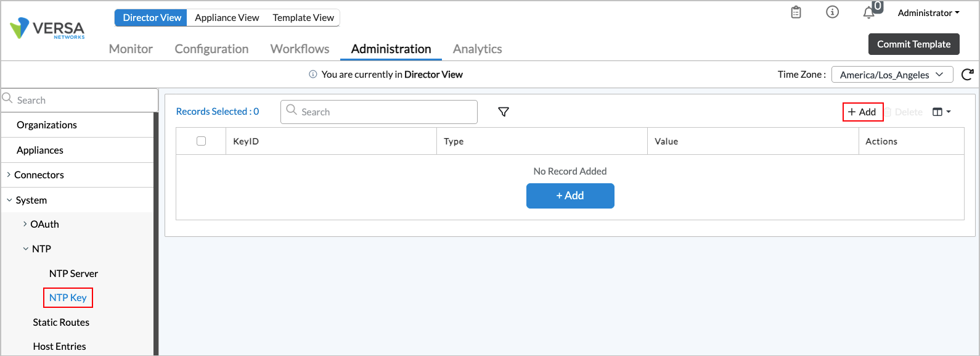Open the column chooser icon
980x356 pixels.
point(941,112)
